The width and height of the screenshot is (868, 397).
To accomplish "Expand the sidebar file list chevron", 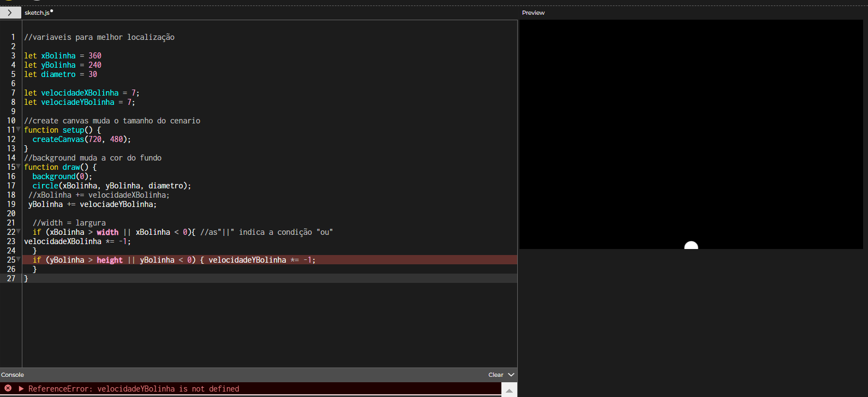I will pyautogui.click(x=10, y=13).
